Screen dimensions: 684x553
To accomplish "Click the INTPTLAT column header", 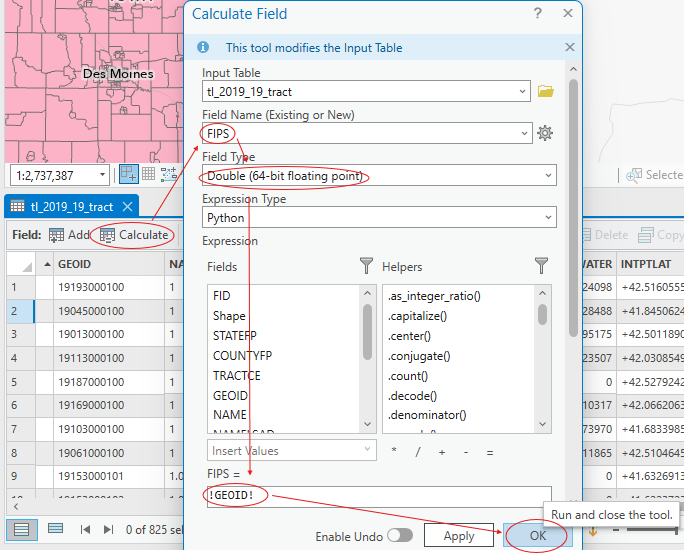I will click(650, 264).
